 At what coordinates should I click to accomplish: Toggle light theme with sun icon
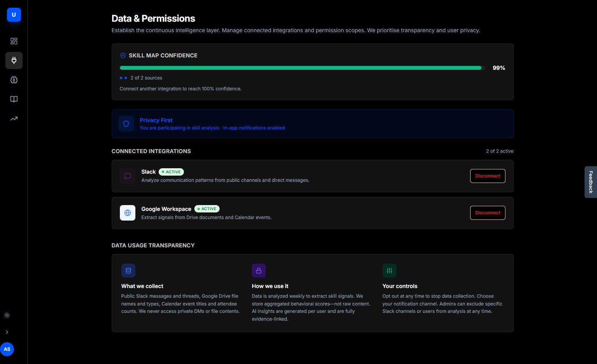tap(7, 315)
